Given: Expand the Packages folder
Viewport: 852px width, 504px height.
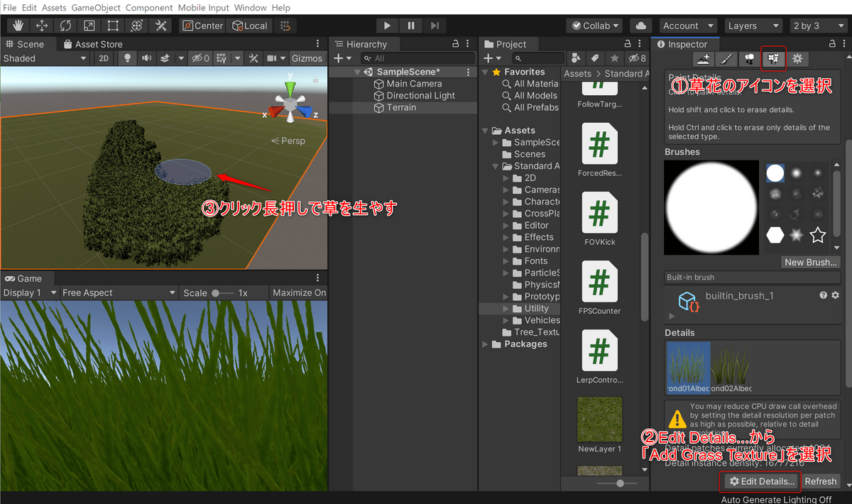Looking at the screenshot, I should click(486, 344).
